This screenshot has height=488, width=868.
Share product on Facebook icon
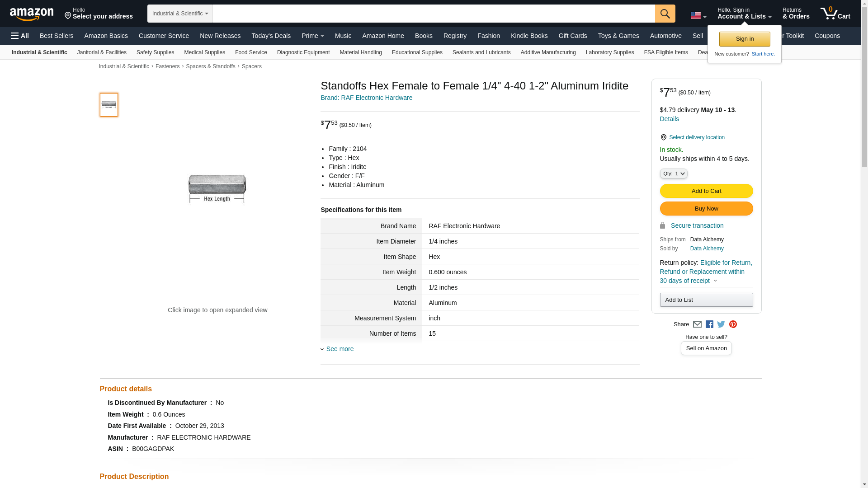[x=709, y=324]
